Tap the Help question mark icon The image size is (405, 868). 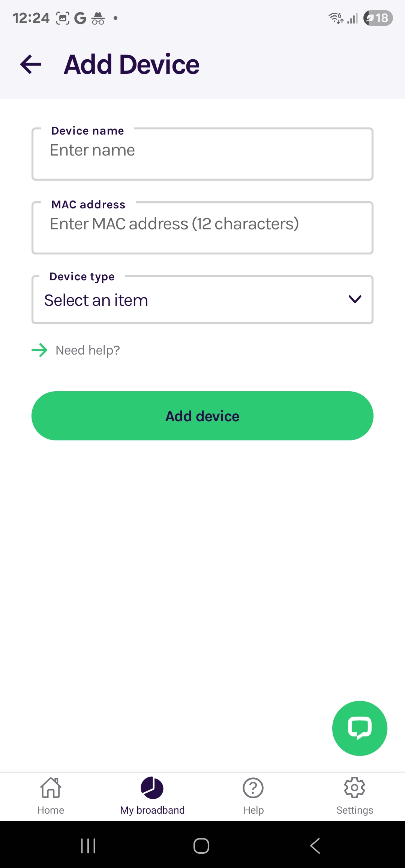pyautogui.click(x=253, y=788)
